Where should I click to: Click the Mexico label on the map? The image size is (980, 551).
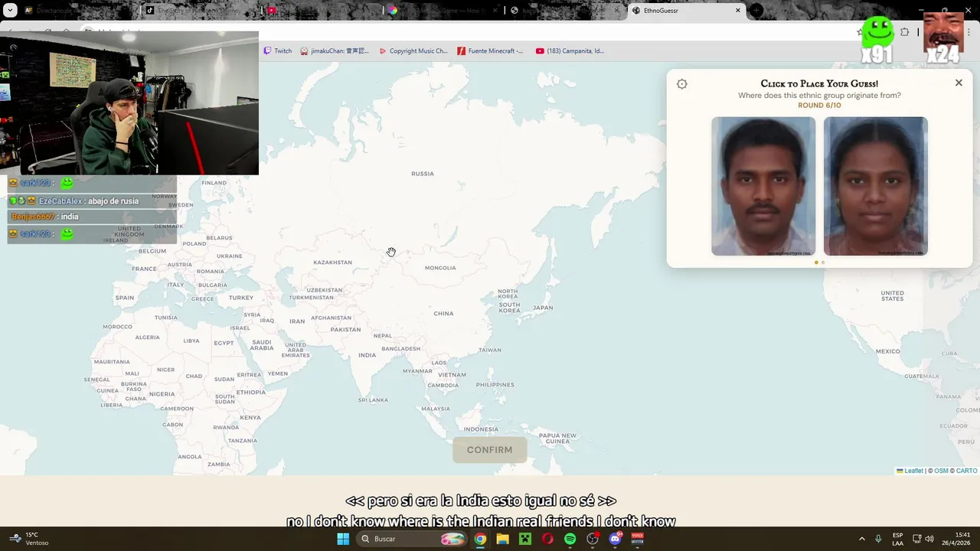click(888, 351)
